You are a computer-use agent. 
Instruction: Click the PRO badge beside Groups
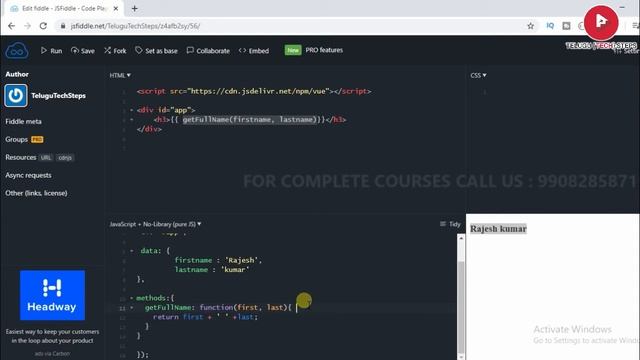pos(37,140)
